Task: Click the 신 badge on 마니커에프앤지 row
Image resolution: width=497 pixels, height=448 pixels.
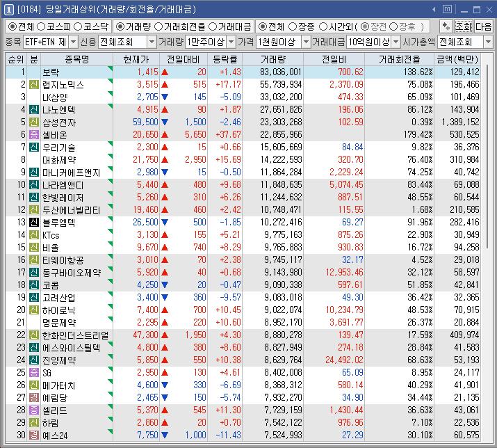Action: 34,173
